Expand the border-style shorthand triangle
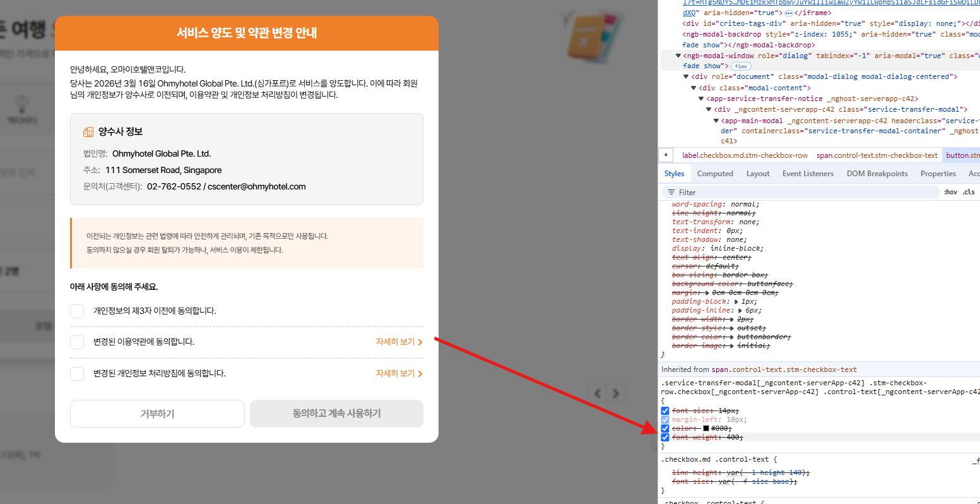Screen dimensions: 980x504 [x=732, y=328]
